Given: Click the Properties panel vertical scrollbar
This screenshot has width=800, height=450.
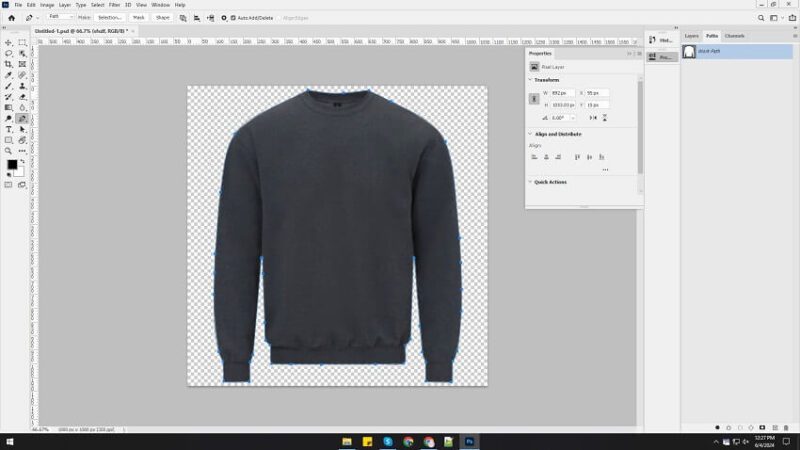Looking at the screenshot, I should 640,128.
